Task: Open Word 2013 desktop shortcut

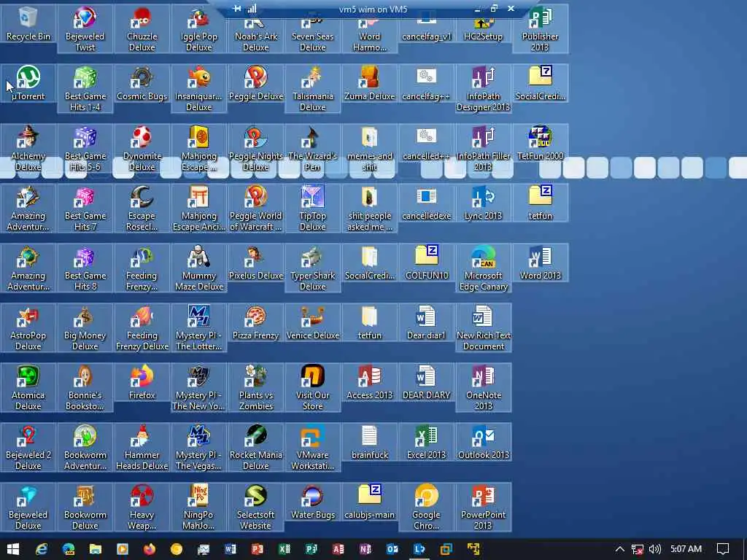Action: click(x=541, y=262)
